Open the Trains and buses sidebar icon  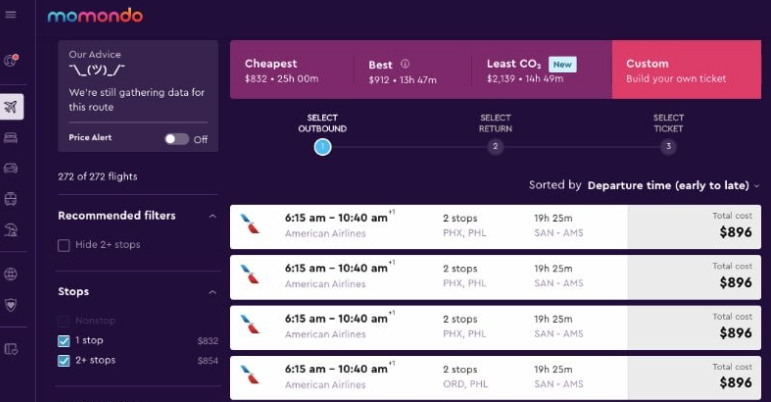point(12,199)
